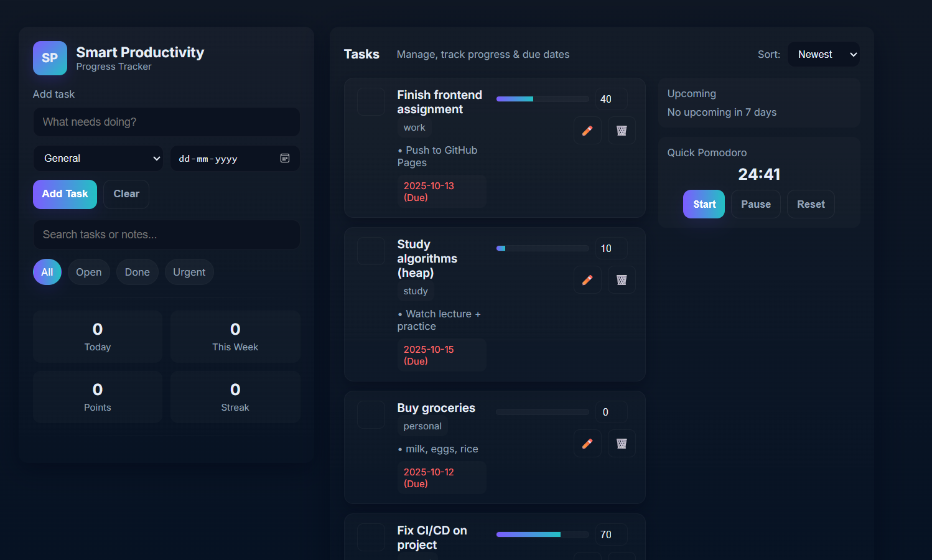Click due date 2025-10-15 (Due)

[x=442, y=355]
